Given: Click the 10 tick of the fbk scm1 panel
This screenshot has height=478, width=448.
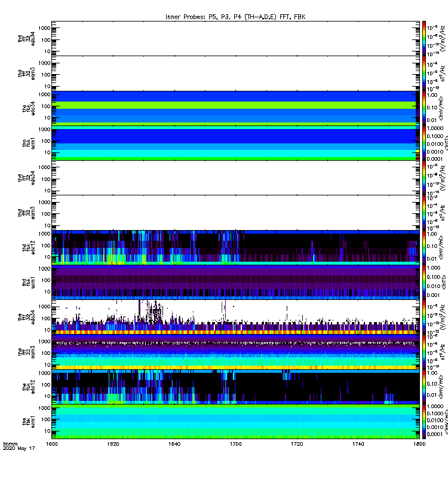Looking at the screenshot, I should 47,431.
